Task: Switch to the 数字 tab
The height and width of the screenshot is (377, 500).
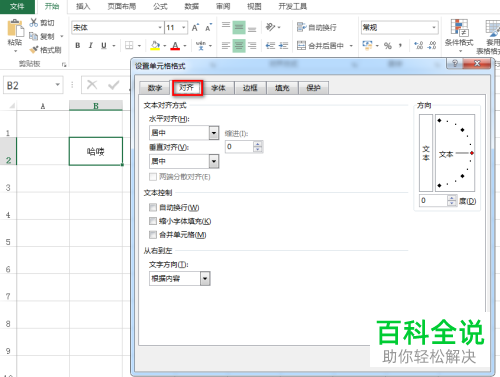Action: click(x=155, y=88)
